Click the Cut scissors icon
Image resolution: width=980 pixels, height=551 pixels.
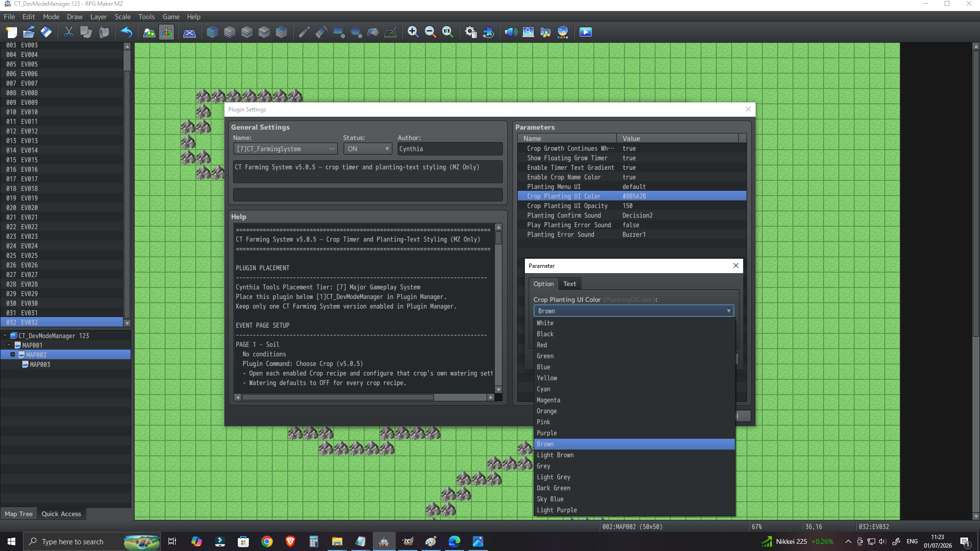point(69,32)
